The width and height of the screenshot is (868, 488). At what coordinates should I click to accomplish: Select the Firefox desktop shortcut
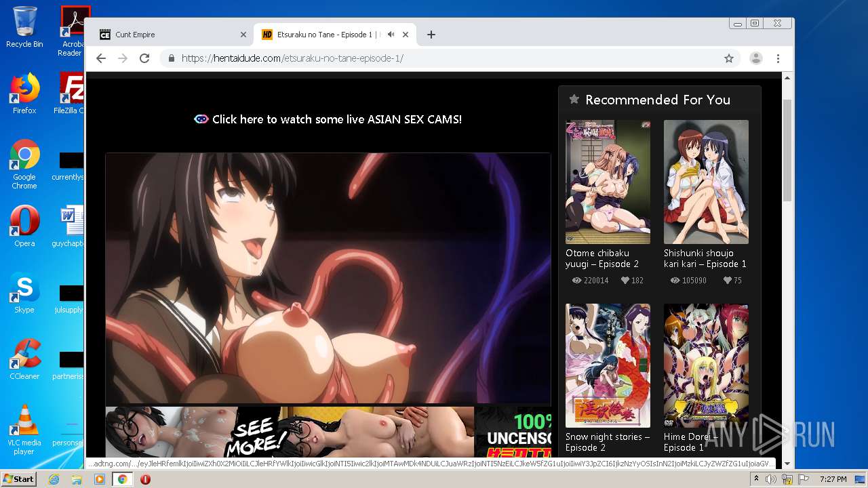[x=24, y=94]
